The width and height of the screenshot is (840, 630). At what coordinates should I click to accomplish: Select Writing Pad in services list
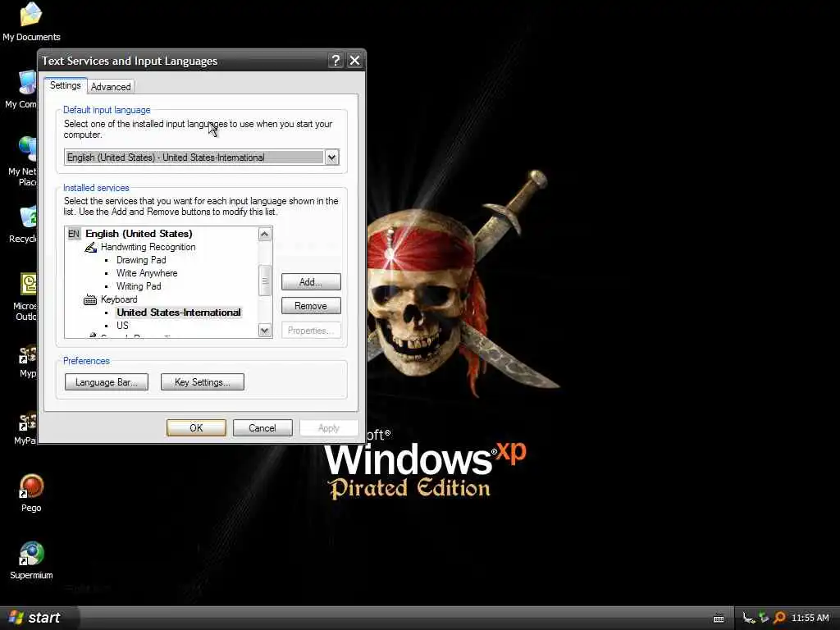[x=138, y=286]
